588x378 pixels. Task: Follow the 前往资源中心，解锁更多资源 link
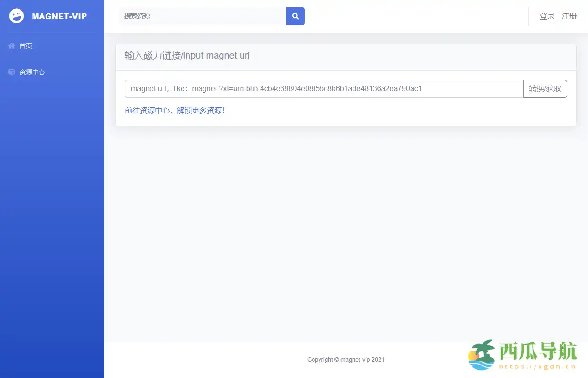(175, 111)
